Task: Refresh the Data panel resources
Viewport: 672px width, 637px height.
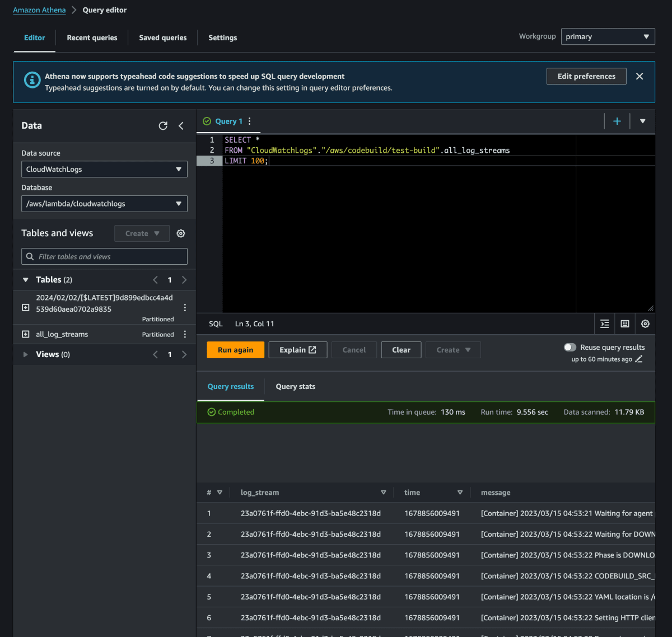Action: click(163, 126)
